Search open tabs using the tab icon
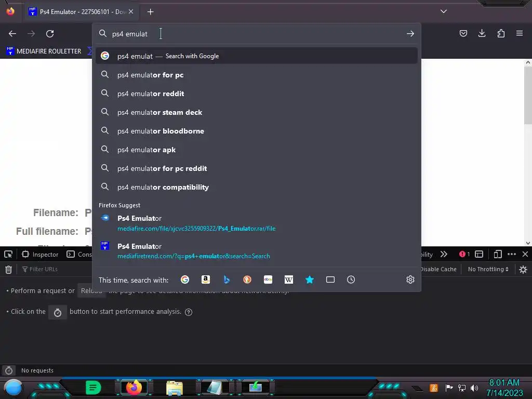532x399 pixels. tap(330, 280)
